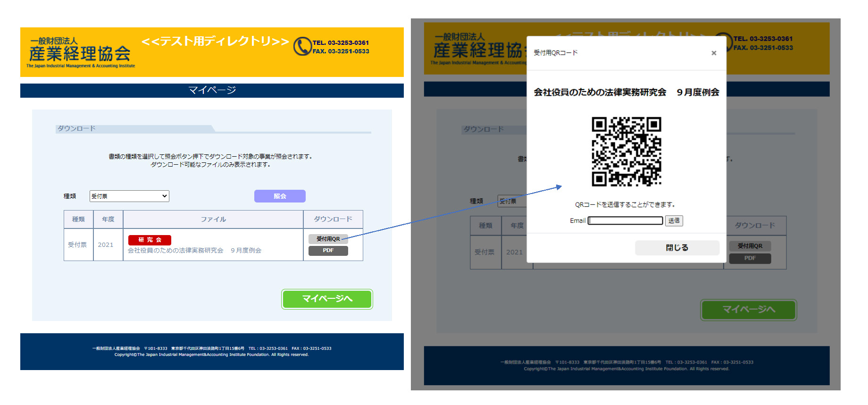868x405 pixels.
Task: Click the PDF button on the undimmed page
Action: [328, 251]
